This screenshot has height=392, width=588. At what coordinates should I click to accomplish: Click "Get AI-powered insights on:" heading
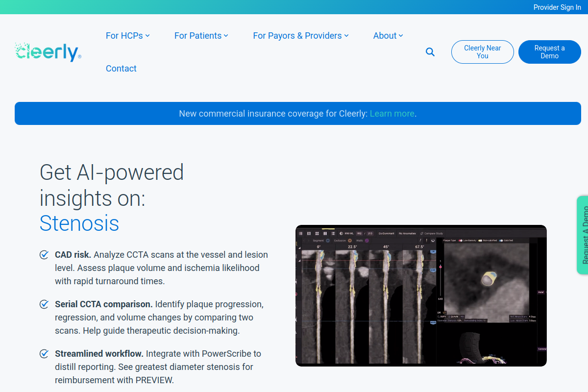point(112,185)
